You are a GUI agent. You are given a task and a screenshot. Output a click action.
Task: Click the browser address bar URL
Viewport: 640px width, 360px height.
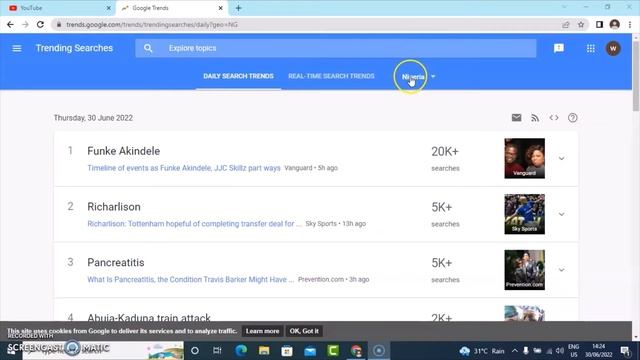click(x=152, y=24)
